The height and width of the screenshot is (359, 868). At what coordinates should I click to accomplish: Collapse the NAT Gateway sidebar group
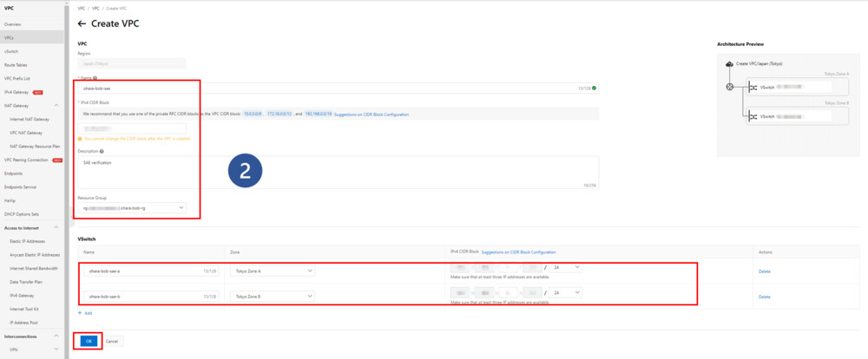point(56,106)
